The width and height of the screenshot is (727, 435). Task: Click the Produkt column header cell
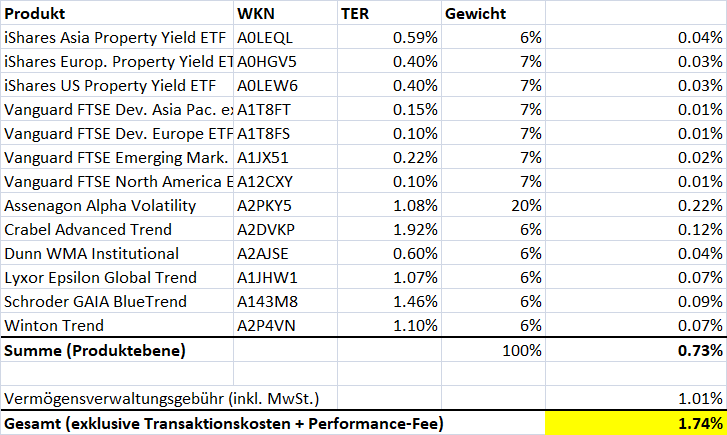click(117, 14)
